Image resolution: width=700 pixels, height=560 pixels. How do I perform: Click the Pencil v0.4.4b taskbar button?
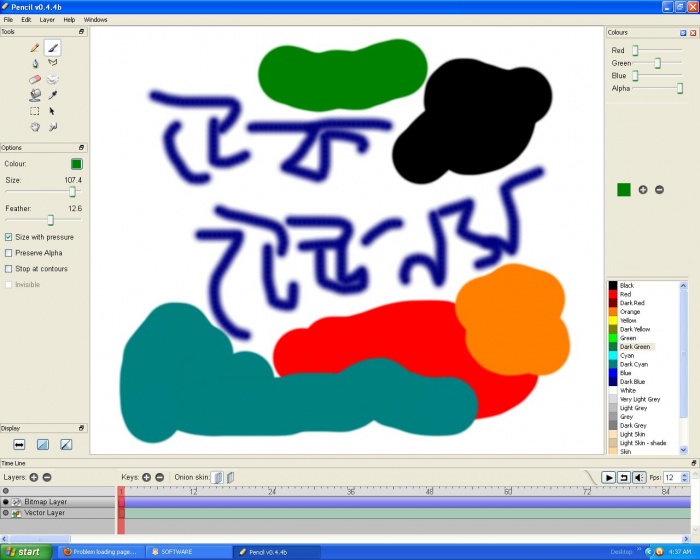(277, 552)
